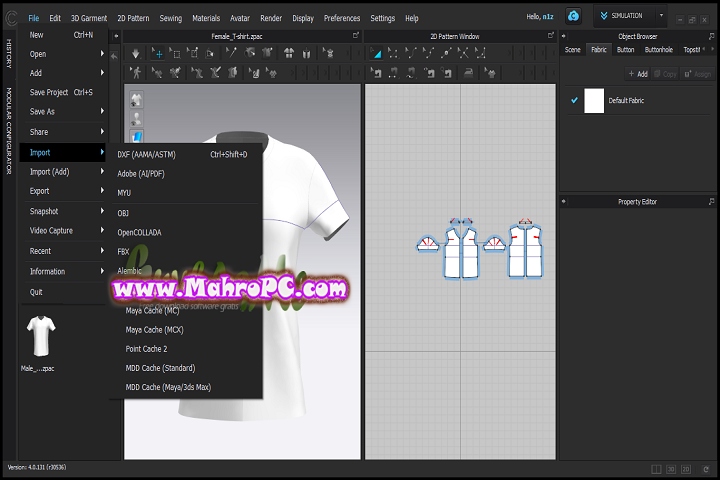Choose the Select Mesh box tool
Viewport: 720px width, 480px height.
click(175, 54)
